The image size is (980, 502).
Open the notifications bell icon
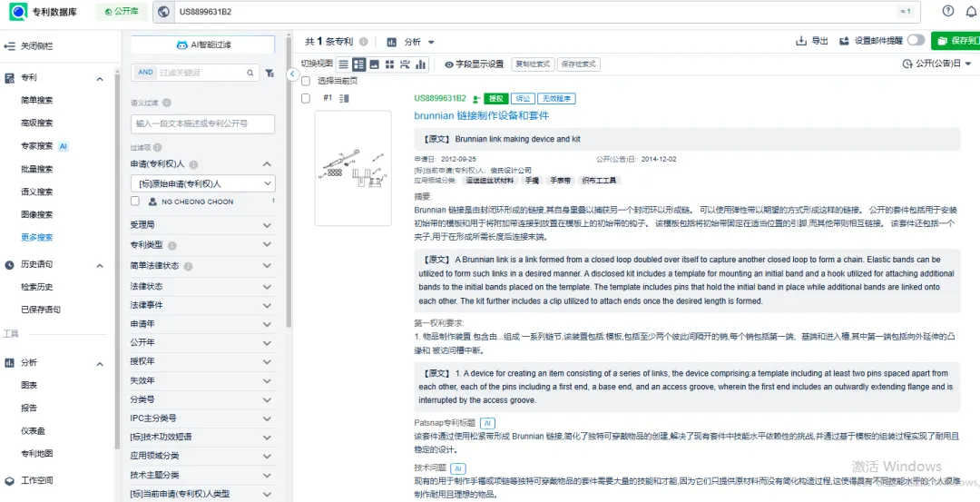coord(971,11)
